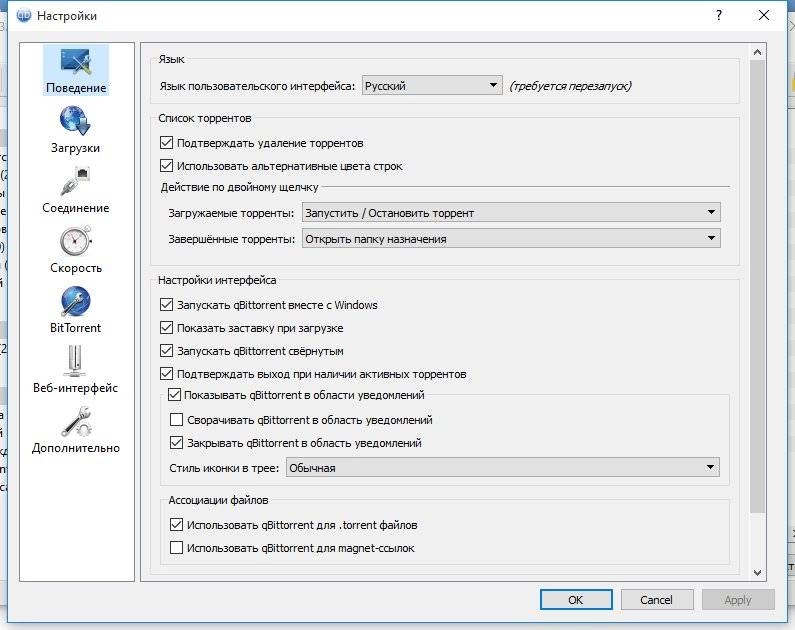The image size is (795, 630).
Task: Switch to the BitTorrent label in sidebar
Action: click(75, 328)
